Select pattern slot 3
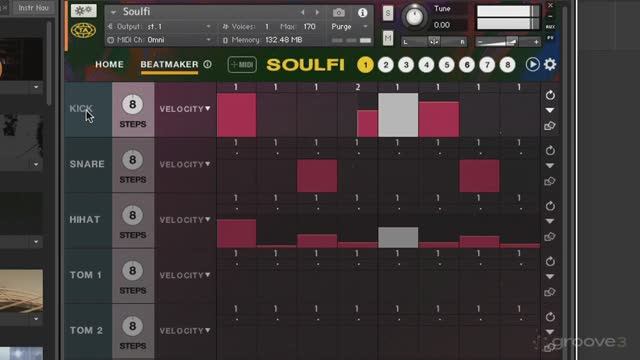 point(406,64)
